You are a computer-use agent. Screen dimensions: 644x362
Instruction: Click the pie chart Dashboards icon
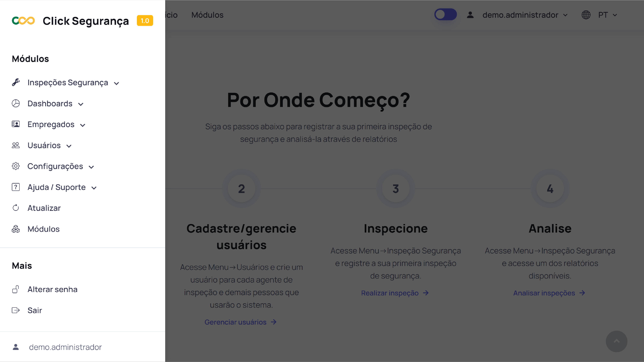click(x=16, y=103)
